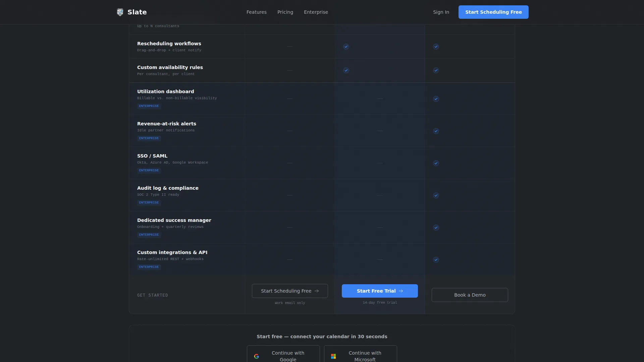
Task: Click Sign In in header
Action: [x=441, y=12]
